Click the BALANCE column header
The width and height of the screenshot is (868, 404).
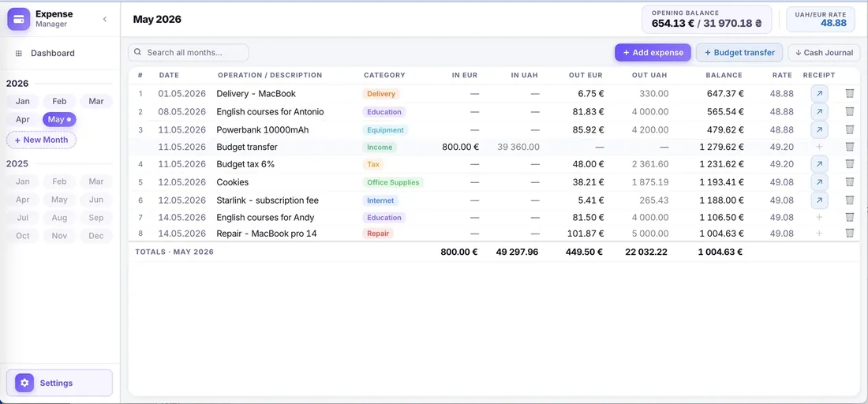tap(724, 75)
